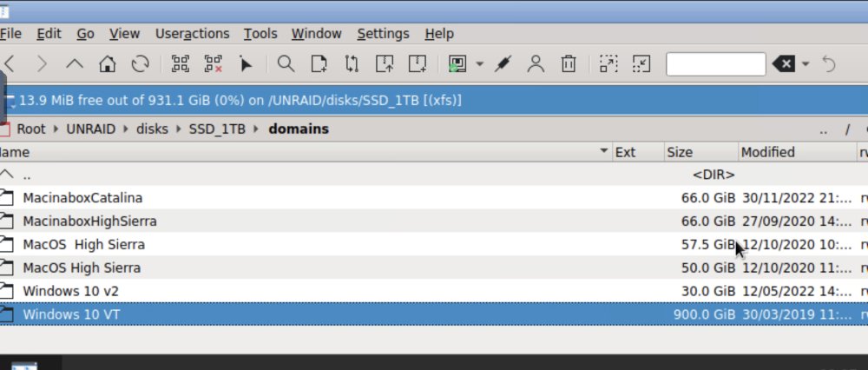Image resolution: width=868 pixels, height=370 pixels.
Task: Go up to the parent directory icon
Action: [x=75, y=64]
